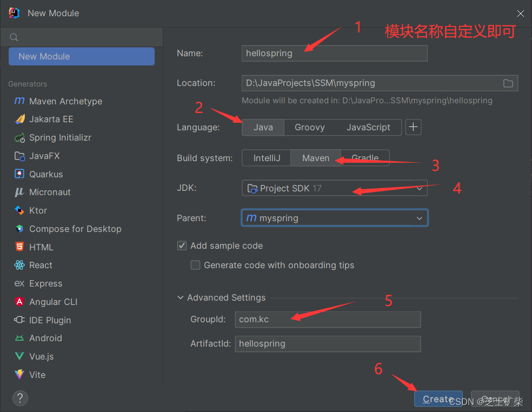Close the New Module dialog

(x=520, y=13)
